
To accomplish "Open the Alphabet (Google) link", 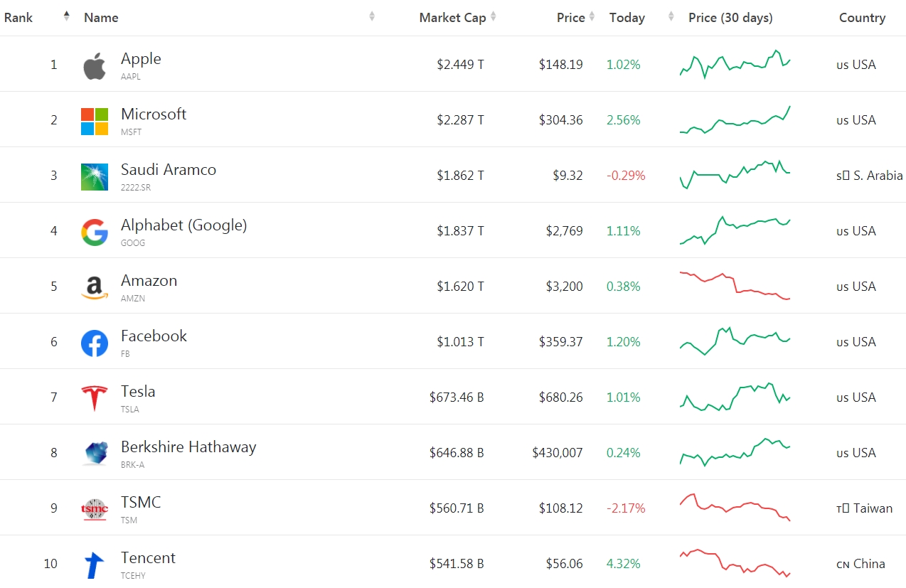I will [x=184, y=225].
